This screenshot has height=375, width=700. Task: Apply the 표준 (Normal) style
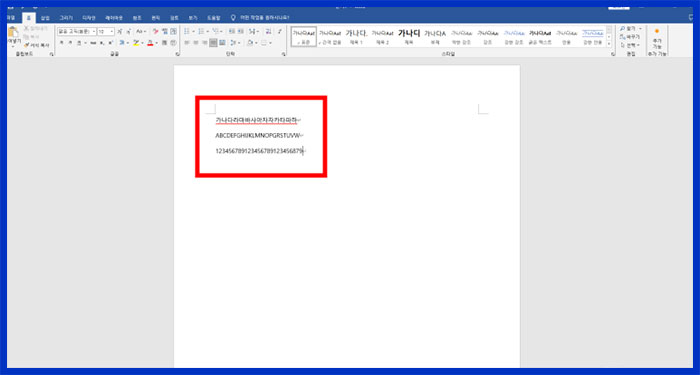(x=304, y=36)
